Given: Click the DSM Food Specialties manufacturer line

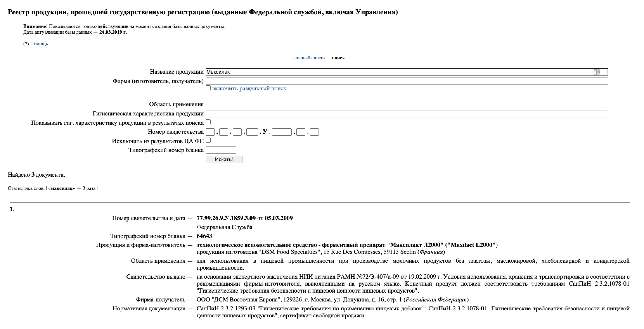Looking at the screenshot, I should pos(320,252).
